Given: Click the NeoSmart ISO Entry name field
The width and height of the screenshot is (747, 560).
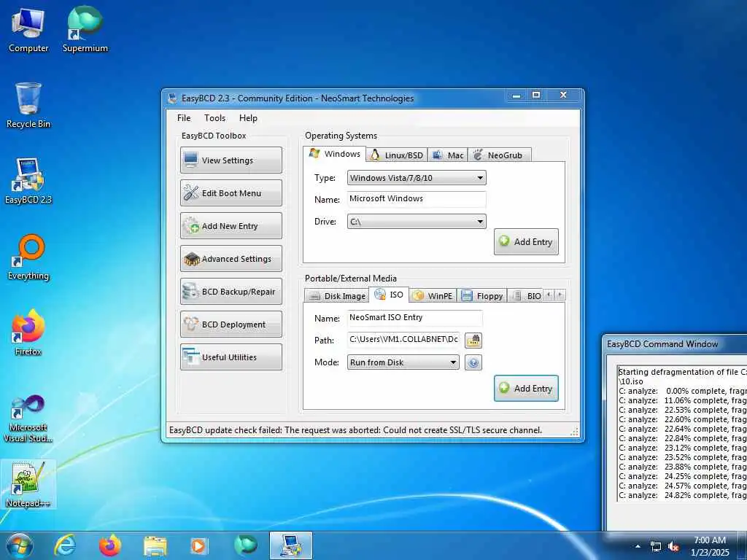Looking at the screenshot, I should pyautogui.click(x=414, y=318).
